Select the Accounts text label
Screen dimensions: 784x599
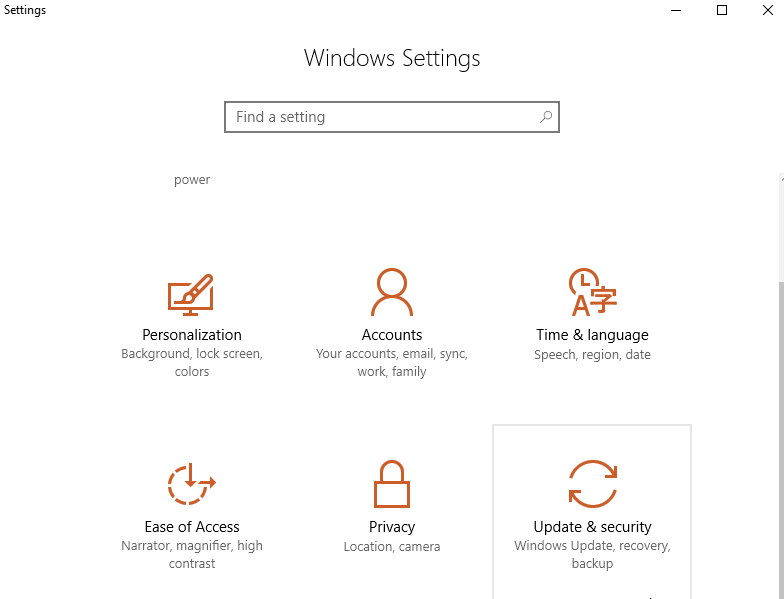pos(392,335)
